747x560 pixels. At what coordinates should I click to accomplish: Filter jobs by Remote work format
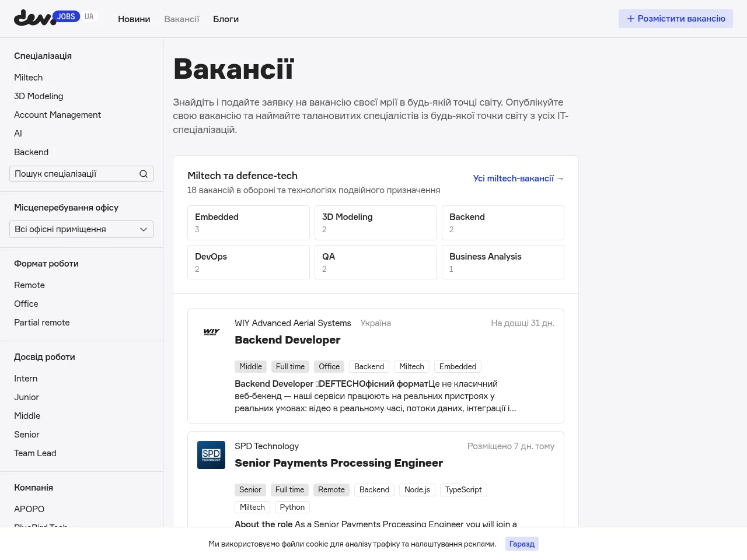point(29,285)
